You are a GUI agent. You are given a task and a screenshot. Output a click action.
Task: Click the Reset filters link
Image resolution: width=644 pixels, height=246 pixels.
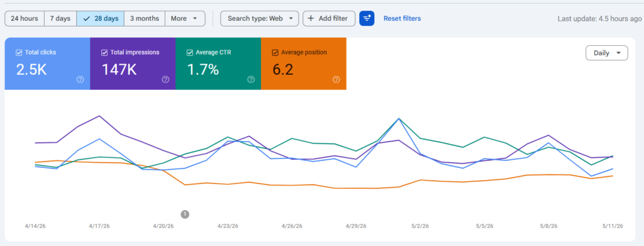coord(402,18)
